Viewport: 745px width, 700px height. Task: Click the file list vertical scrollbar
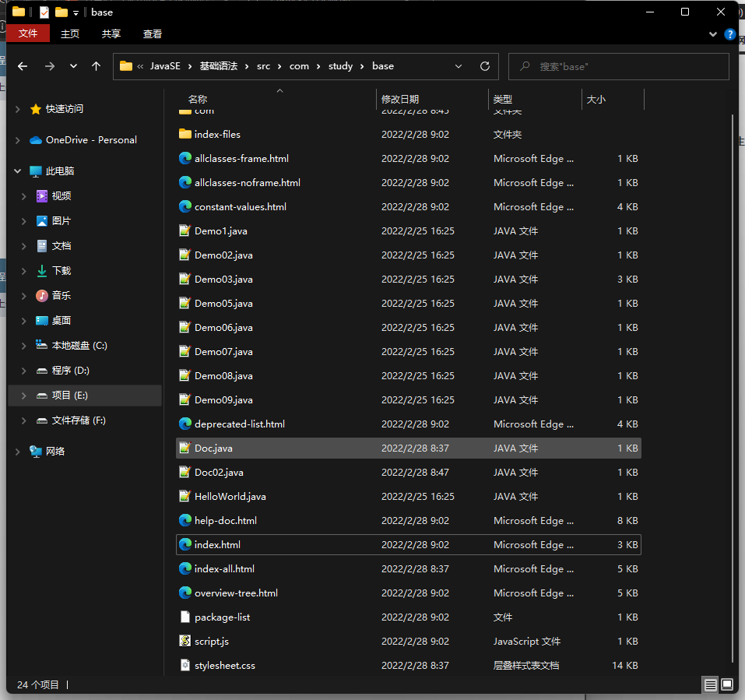(x=733, y=389)
